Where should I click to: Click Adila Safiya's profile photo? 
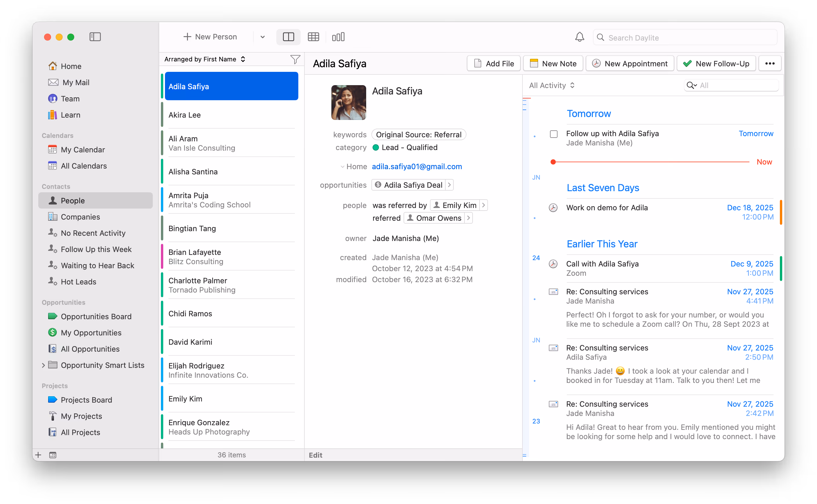tap(348, 103)
